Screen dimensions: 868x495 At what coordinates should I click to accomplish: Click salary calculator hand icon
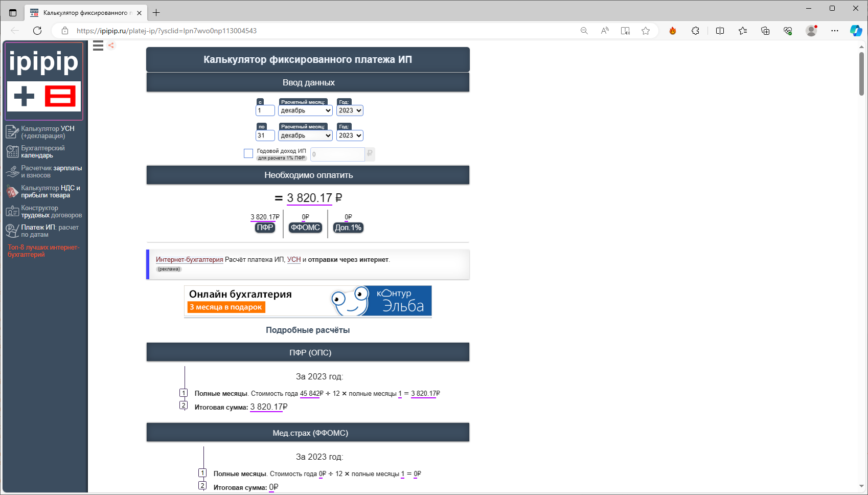[12, 171]
